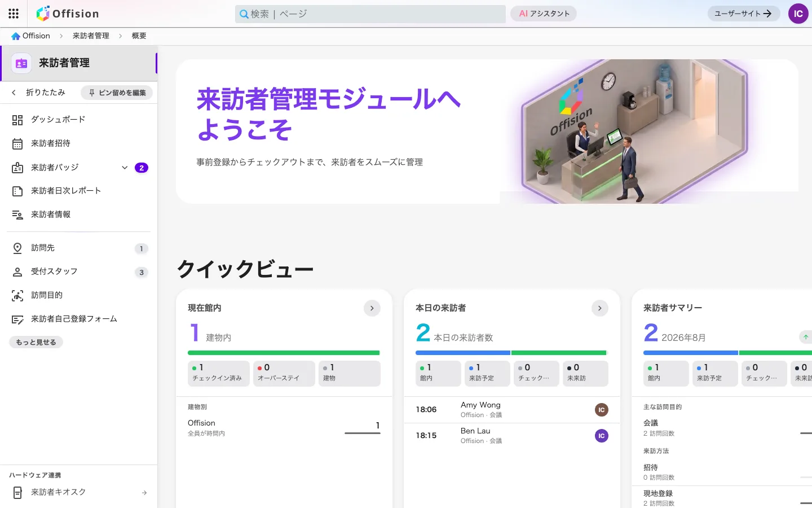Click the 来訪者招待 calendar icon

coord(17,143)
